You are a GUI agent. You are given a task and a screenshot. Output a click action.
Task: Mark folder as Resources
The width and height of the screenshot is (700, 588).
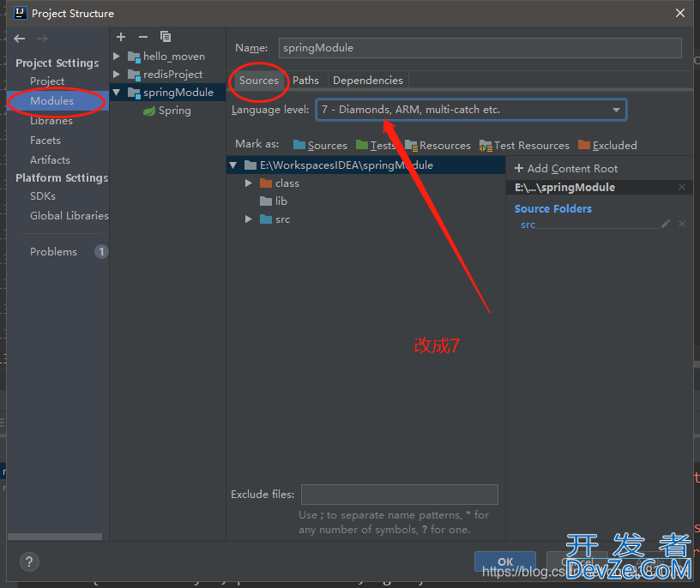click(437, 146)
